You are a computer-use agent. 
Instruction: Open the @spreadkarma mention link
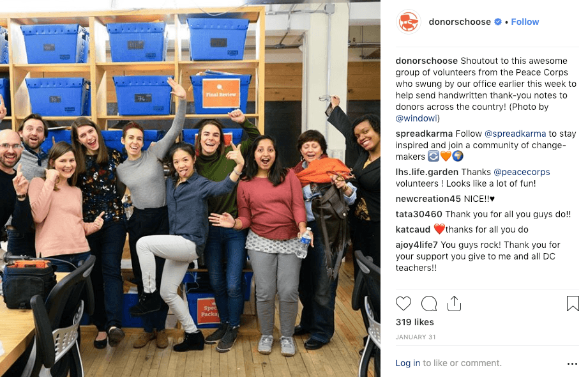515,134
